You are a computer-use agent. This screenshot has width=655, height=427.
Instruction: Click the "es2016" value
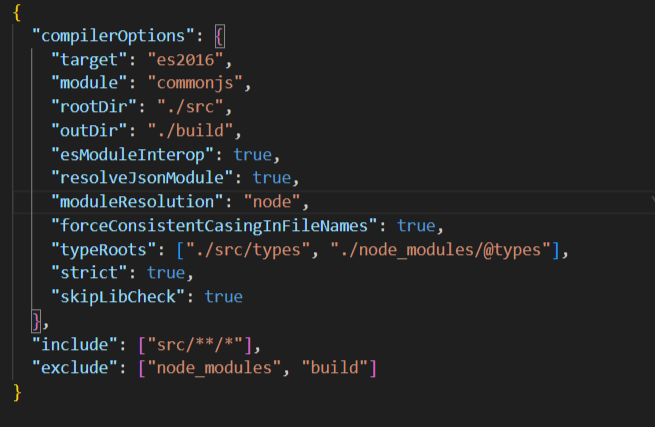pos(185,60)
